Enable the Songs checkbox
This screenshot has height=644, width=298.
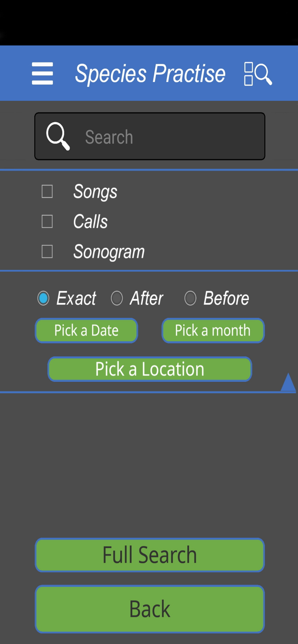tap(47, 191)
